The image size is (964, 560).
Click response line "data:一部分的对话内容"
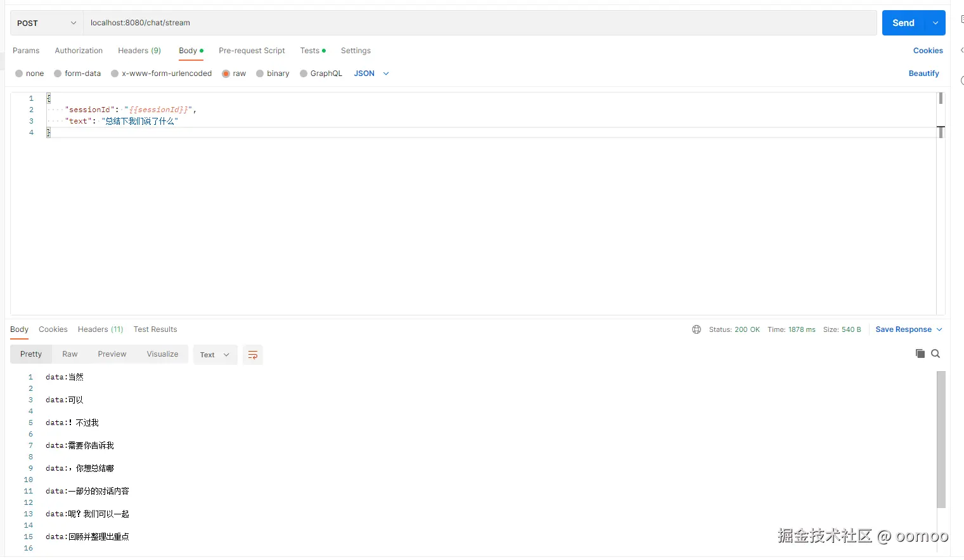pyautogui.click(x=87, y=491)
